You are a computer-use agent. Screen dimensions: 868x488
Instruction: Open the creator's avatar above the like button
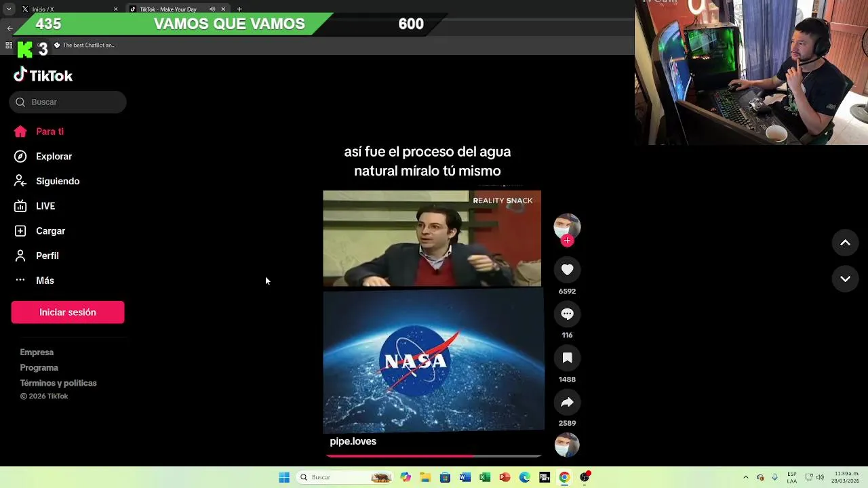coord(567,226)
